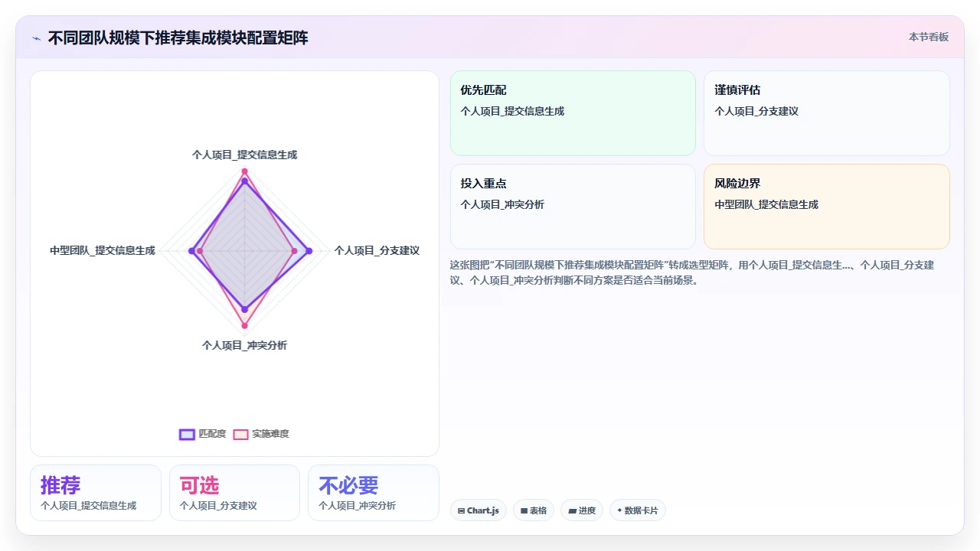Select the 进度 tag chip

tap(582, 510)
